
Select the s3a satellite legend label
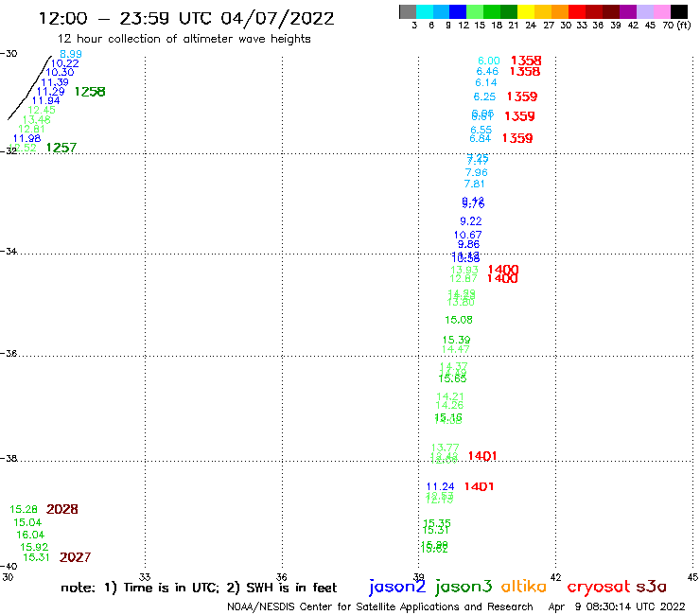(x=652, y=587)
